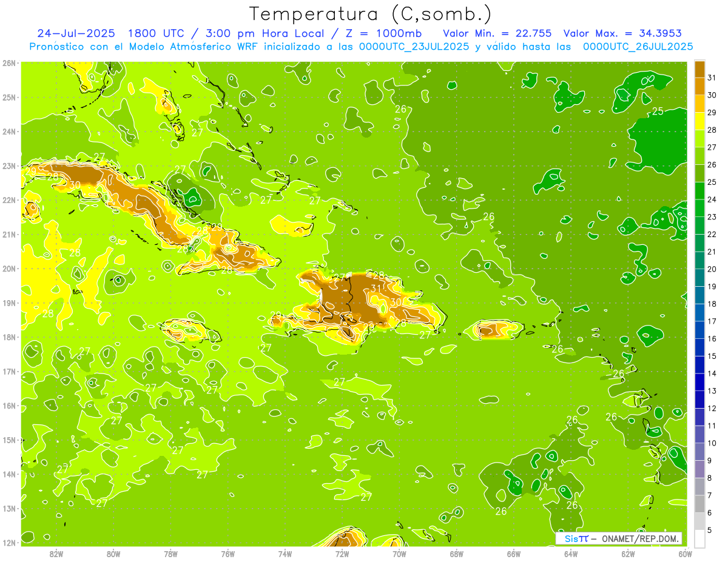
Task: Click the "26N" latitude axis label
Action: (x=9, y=63)
